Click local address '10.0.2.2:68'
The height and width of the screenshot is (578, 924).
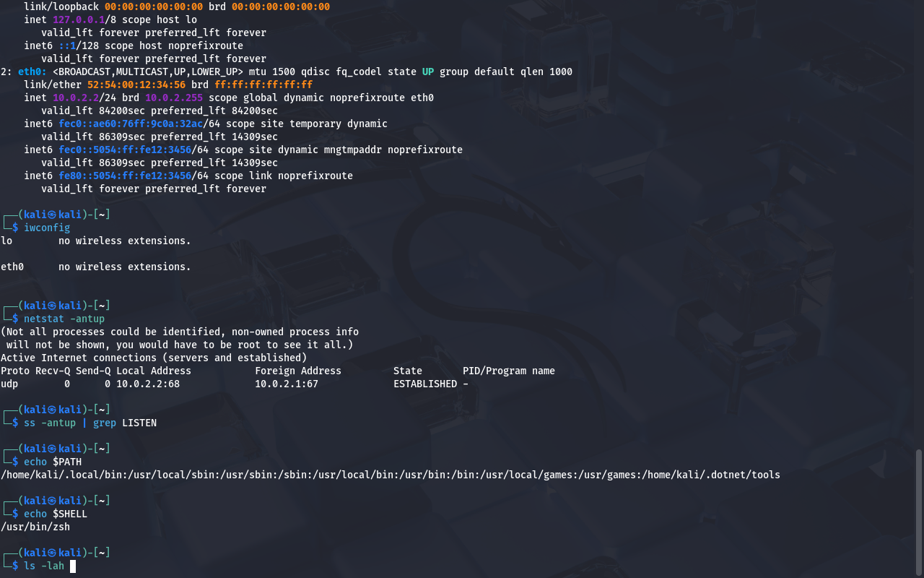point(148,384)
